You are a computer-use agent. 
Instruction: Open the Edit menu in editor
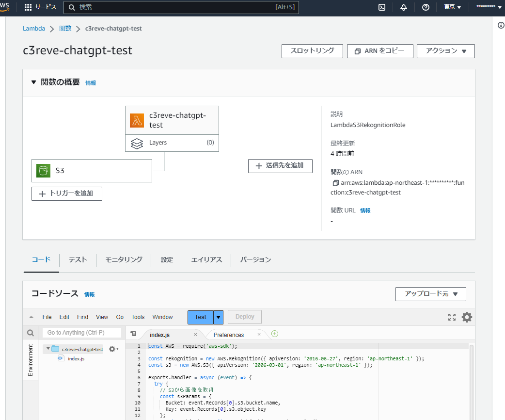64,317
